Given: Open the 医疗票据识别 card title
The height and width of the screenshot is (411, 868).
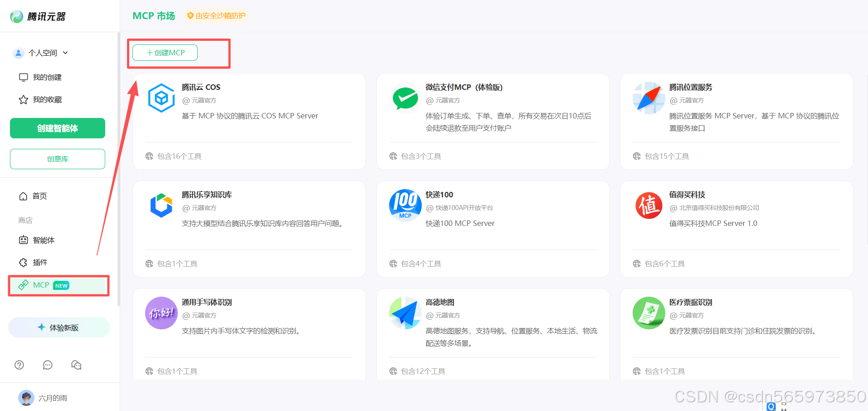Looking at the screenshot, I should click(691, 302).
